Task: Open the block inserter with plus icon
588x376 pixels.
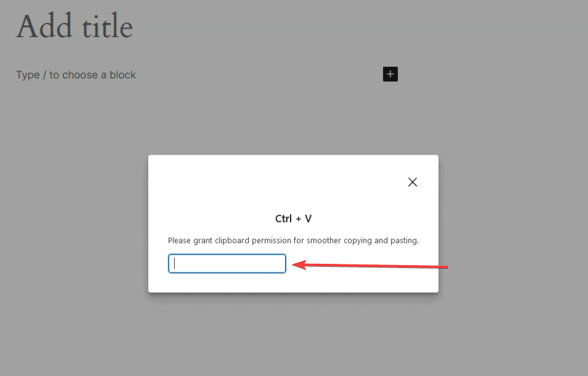Action: tap(390, 75)
